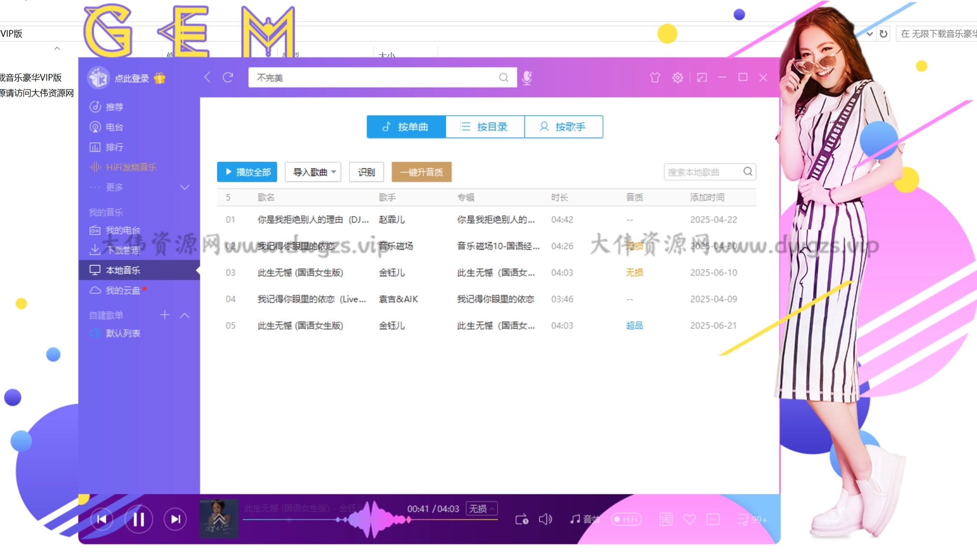The height and width of the screenshot is (560, 977).
Task: Switch to 按目录 tab
Action: click(x=485, y=126)
